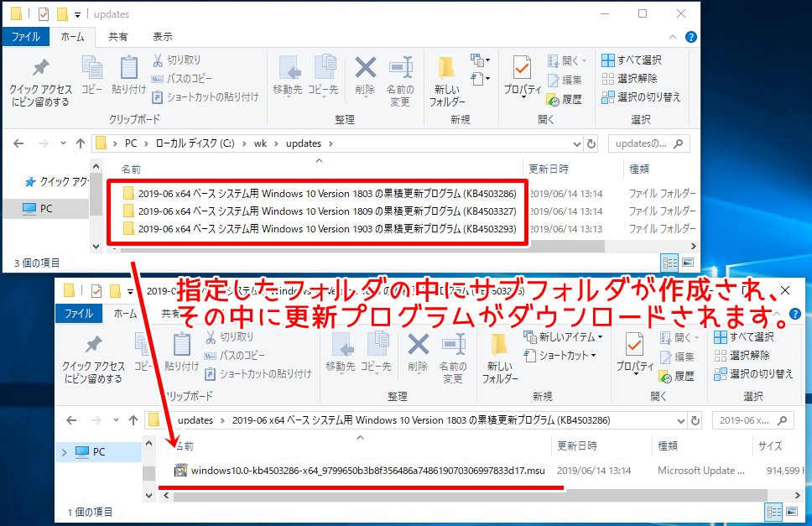Click PC breadcrumb in updates address bar
This screenshot has height=526, width=812.
point(131,143)
